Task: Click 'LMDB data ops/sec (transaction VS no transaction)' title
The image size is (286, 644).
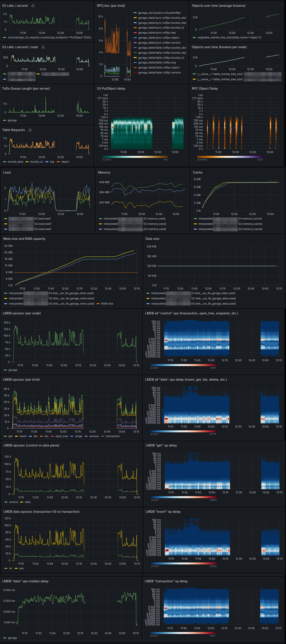Action: [x=41, y=511]
